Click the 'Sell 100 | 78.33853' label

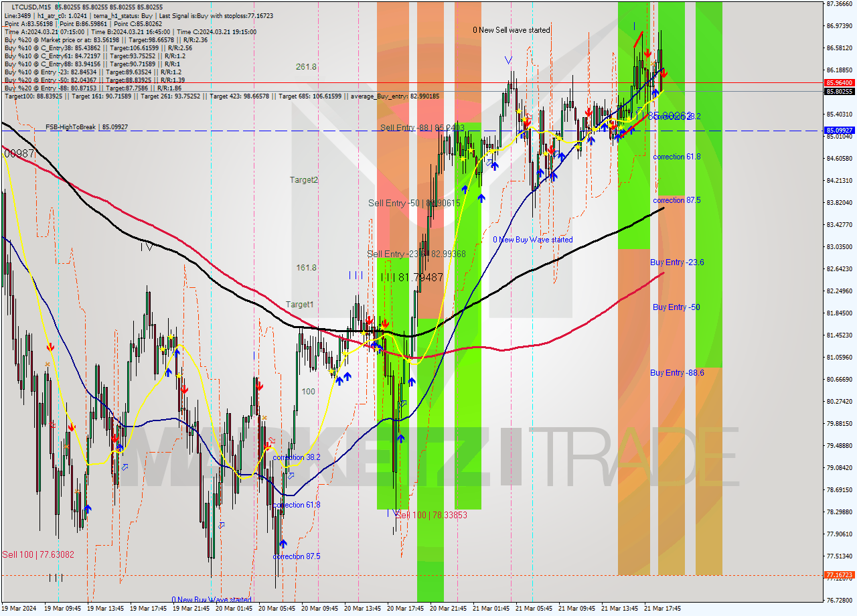click(x=432, y=515)
